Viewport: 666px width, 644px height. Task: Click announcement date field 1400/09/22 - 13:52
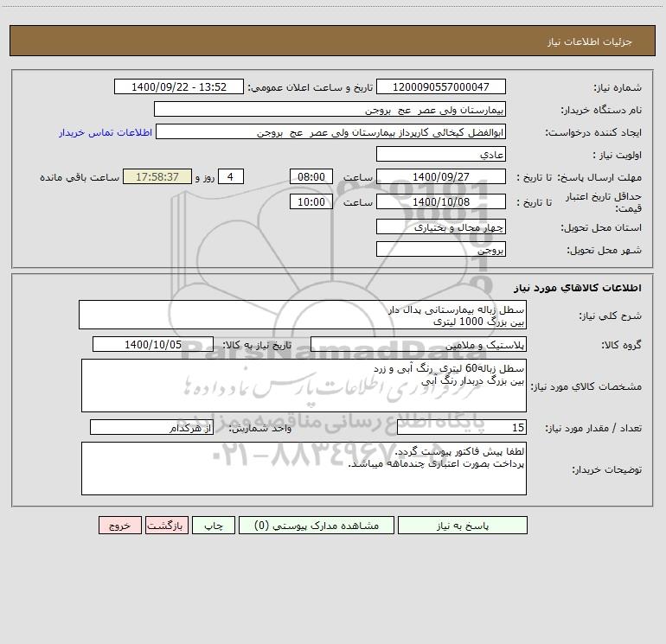pyautogui.click(x=179, y=86)
